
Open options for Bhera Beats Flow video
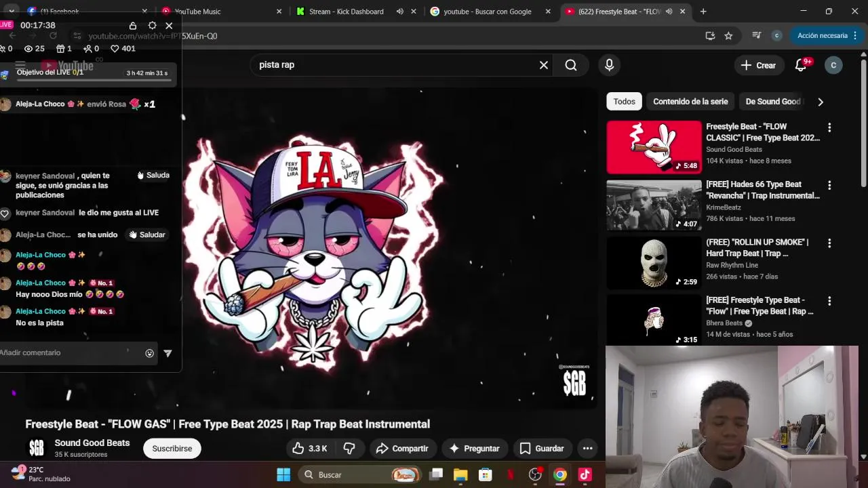coord(829,301)
